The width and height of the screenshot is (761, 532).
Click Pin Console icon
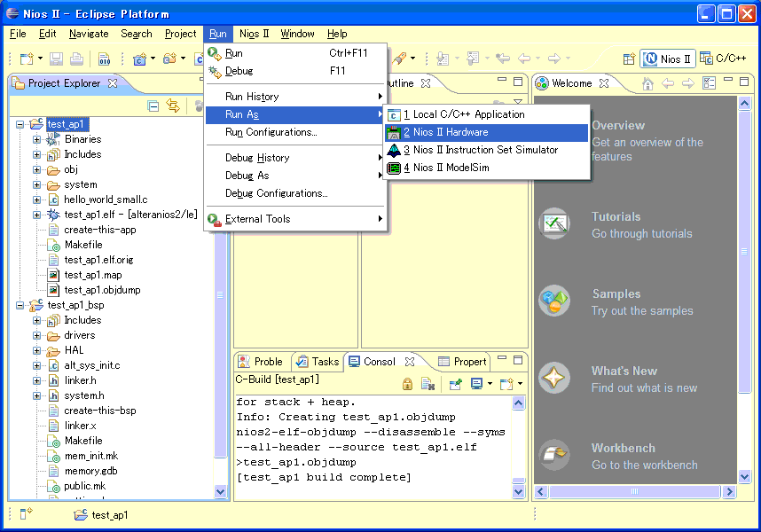(x=455, y=384)
